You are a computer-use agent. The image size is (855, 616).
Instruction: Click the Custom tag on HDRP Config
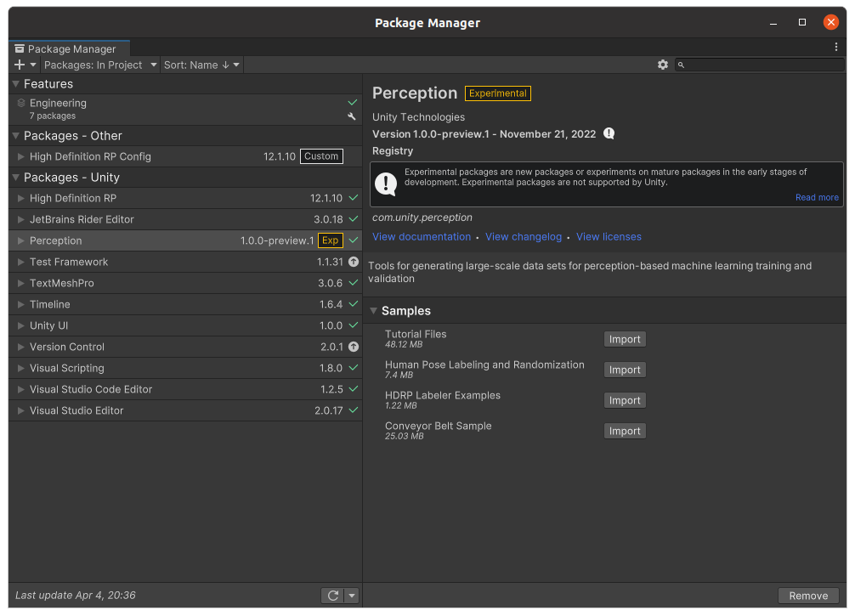pyautogui.click(x=322, y=156)
